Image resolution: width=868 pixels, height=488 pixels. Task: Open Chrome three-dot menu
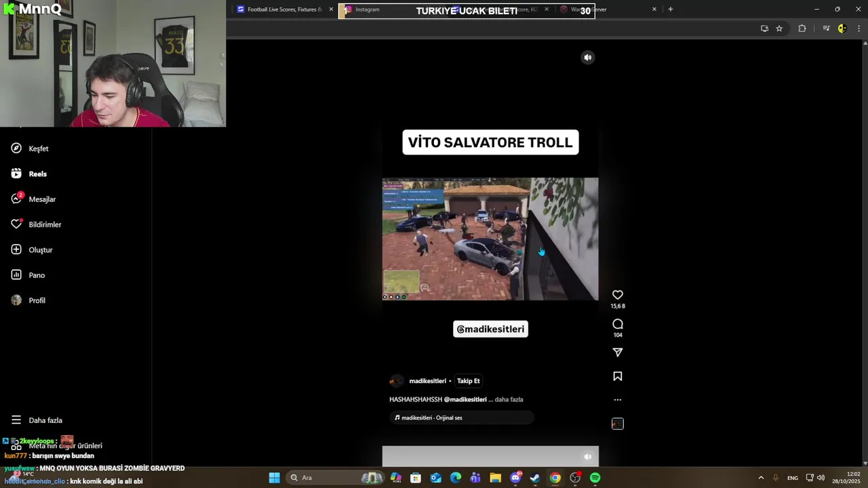click(859, 28)
